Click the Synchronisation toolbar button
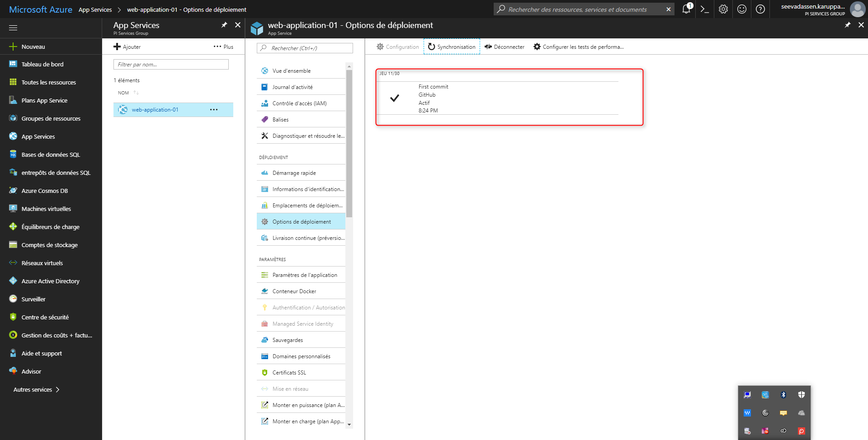868x440 pixels. pos(452,47)
